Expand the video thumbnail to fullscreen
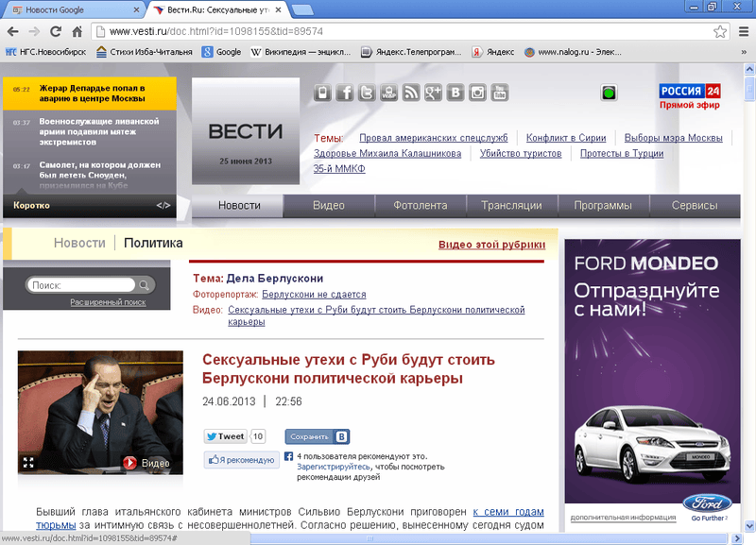 click(28, 463)
